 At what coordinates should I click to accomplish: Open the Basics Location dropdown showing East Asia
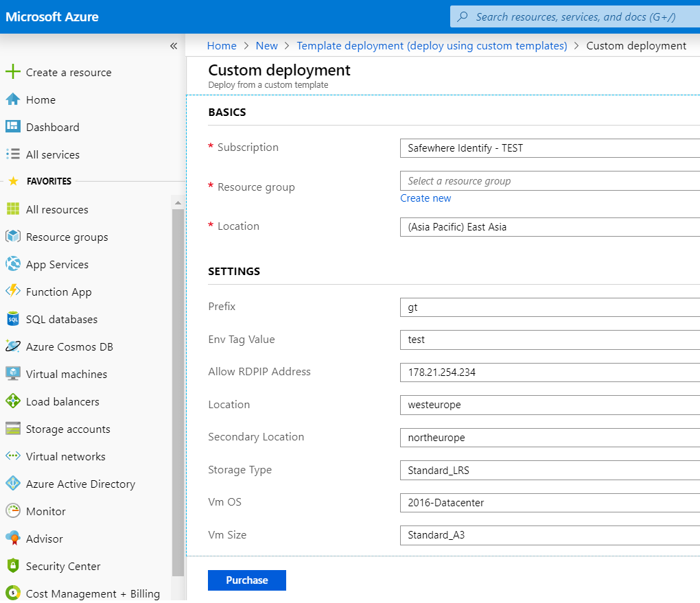(x=550, y=227)
